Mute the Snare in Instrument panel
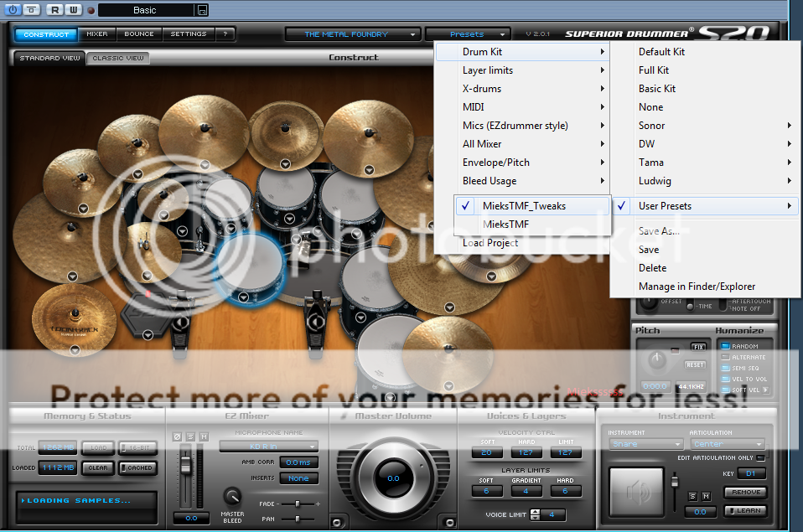Viewport: 803px width, 532px height. [x=707, y=496]
